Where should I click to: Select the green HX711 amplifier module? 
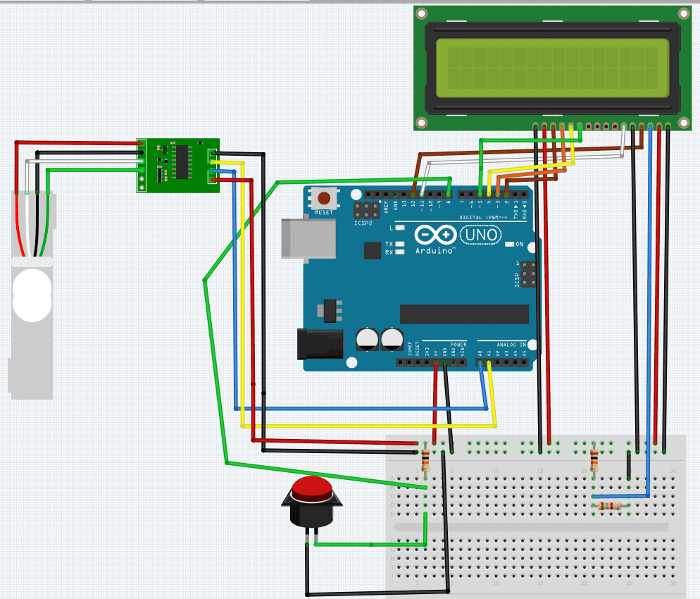[x=177, y=165]
